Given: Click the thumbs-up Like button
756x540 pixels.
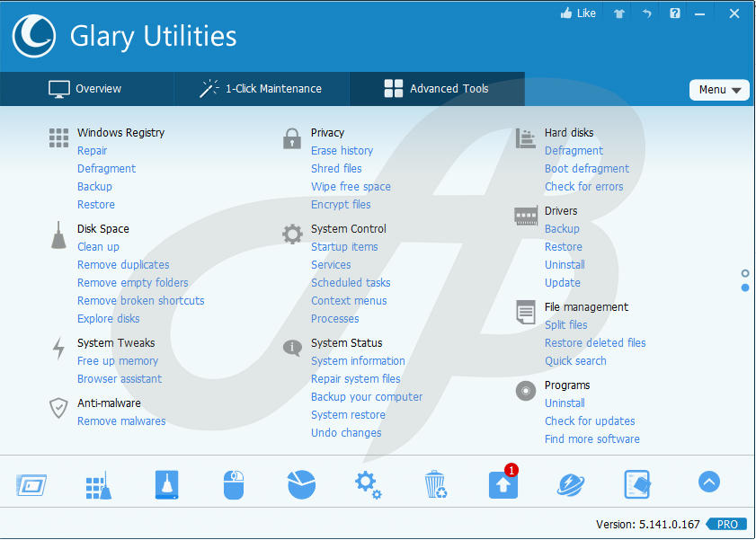Looking at the screenshot, I should [578, 13].
